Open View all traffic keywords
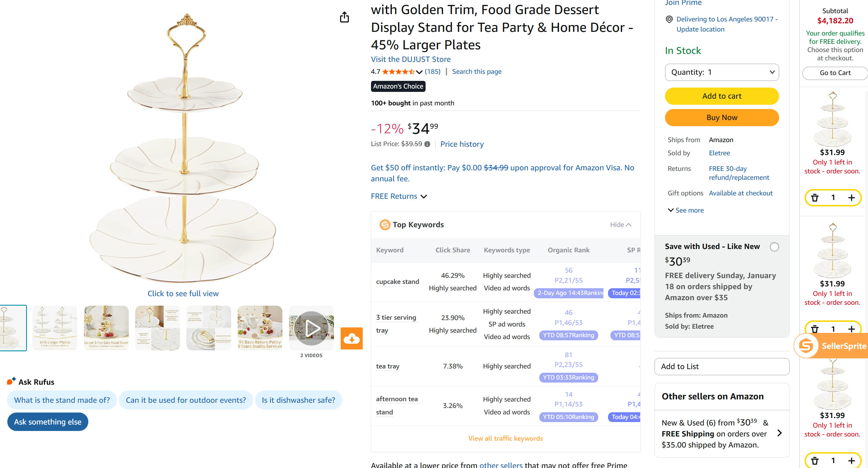 (505, 438)
